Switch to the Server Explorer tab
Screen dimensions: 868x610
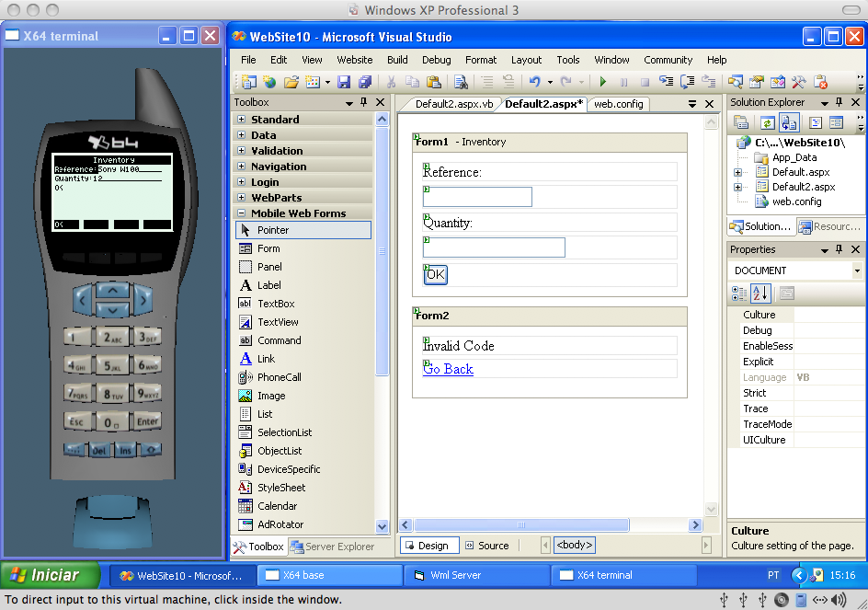[333, 547]
